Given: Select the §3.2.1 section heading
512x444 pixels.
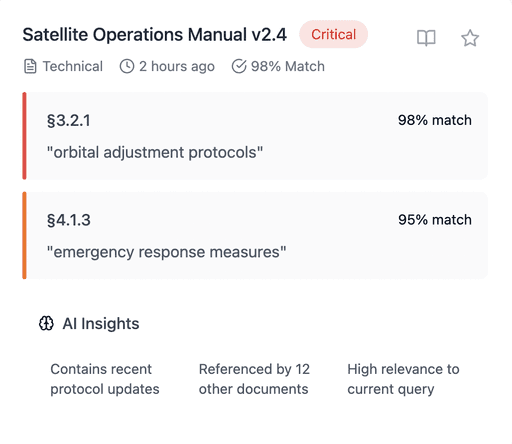Looking at the screenshot, I should pos(69,120).
